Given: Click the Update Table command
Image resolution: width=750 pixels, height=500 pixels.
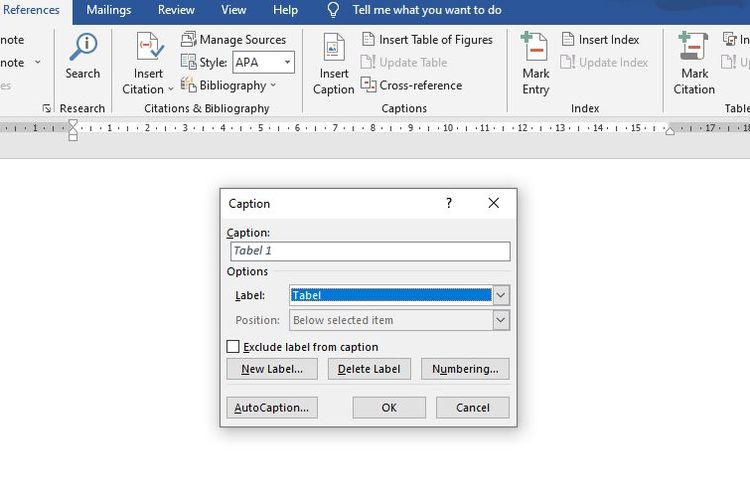Looking at the screenshot, I should [x=404, y=62].
